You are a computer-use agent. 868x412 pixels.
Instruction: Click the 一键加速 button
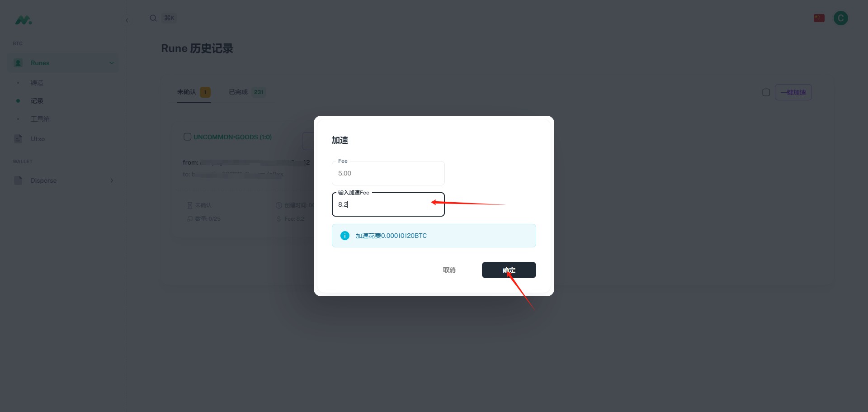click(793, 92)
